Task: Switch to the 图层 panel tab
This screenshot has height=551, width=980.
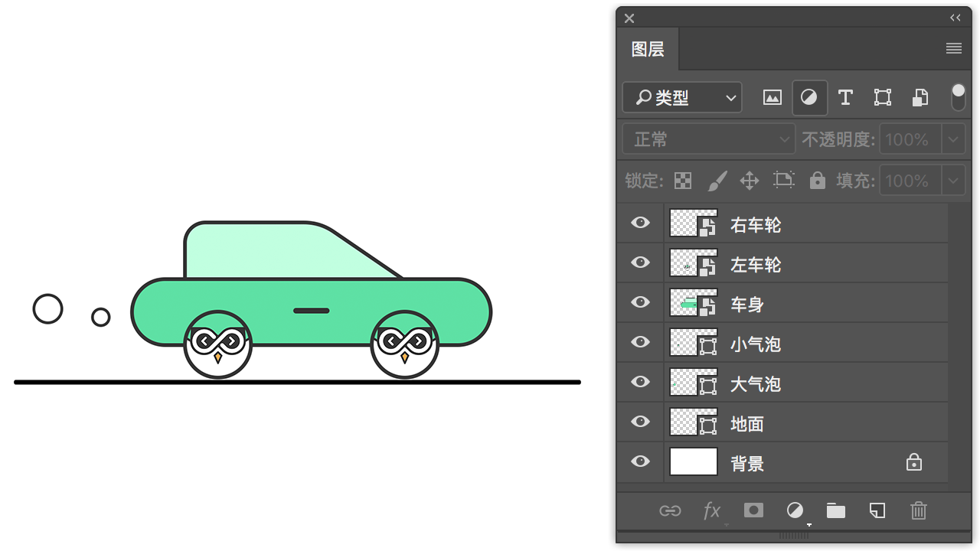Action: click(648, 49)
